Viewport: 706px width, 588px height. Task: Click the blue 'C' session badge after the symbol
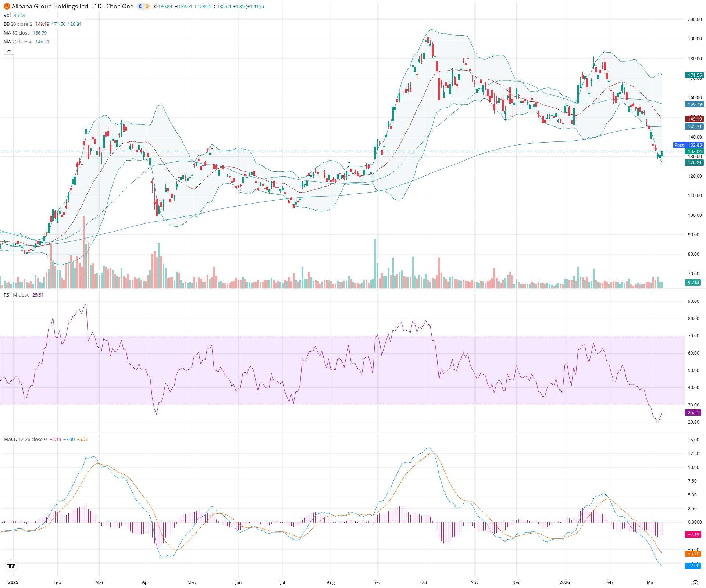(x=141, y=6)
